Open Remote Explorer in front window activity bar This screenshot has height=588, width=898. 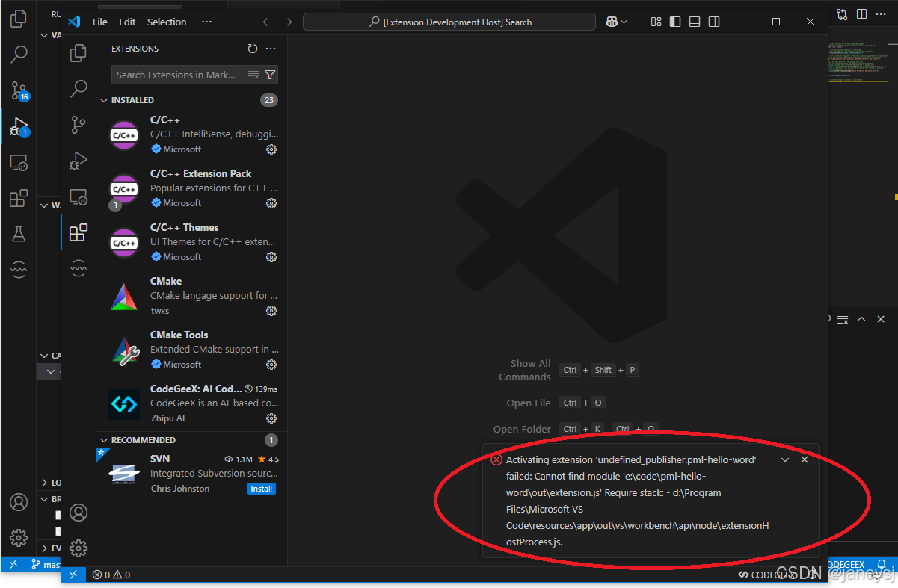[79, 196]
